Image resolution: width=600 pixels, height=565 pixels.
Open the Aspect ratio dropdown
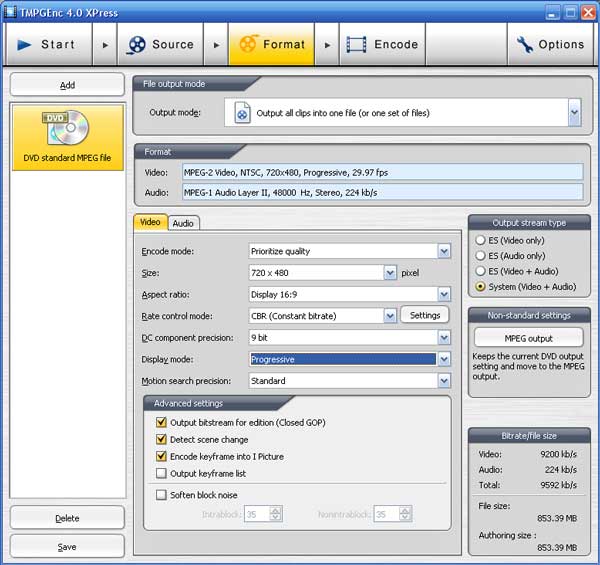click(x=444, y=295)
